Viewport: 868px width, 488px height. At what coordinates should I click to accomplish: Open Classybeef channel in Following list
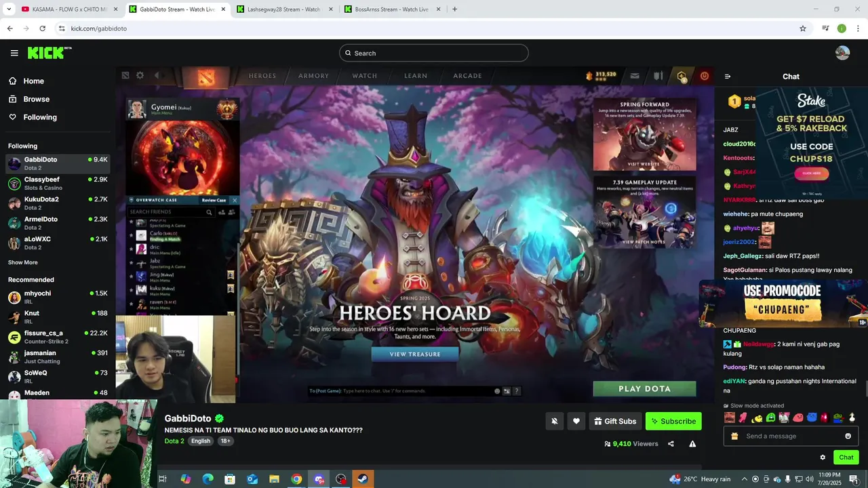click(x=58, y=184)
